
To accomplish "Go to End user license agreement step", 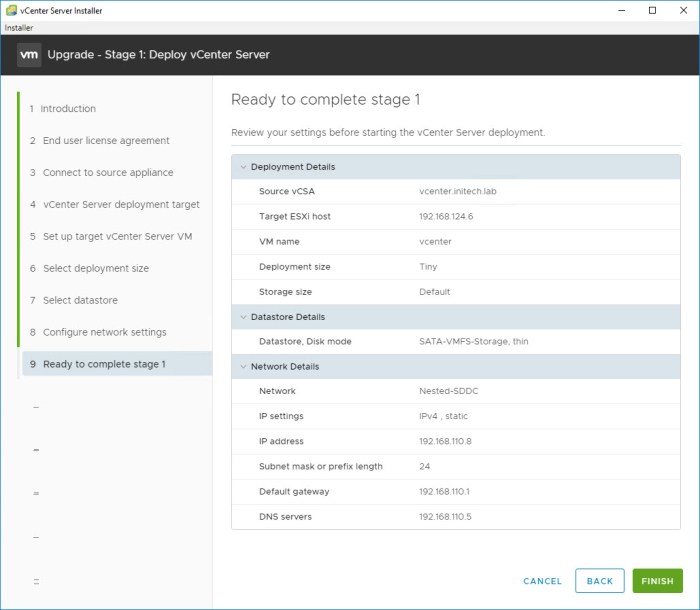I will click(x=105, y=141).
